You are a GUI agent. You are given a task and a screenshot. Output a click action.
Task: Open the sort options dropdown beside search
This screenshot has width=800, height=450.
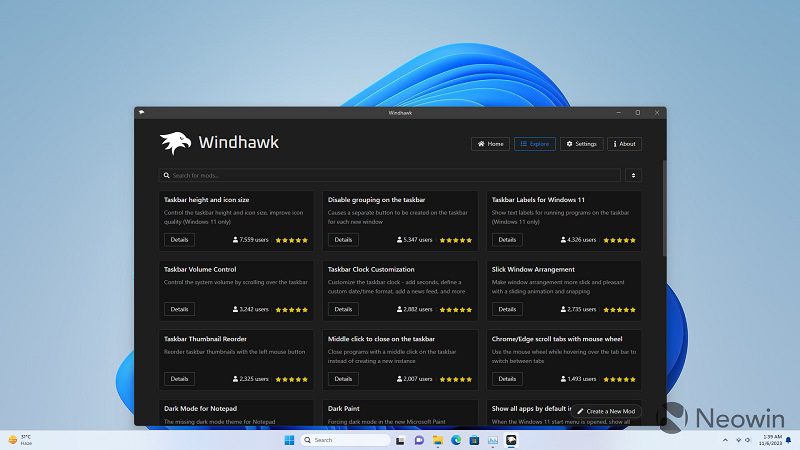tap(633, 175)
